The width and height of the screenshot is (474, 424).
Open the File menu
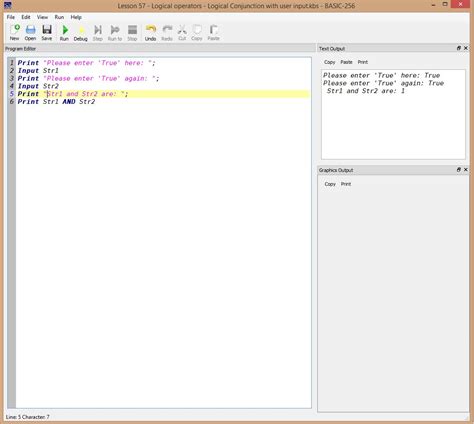click(x=11, y=17)
